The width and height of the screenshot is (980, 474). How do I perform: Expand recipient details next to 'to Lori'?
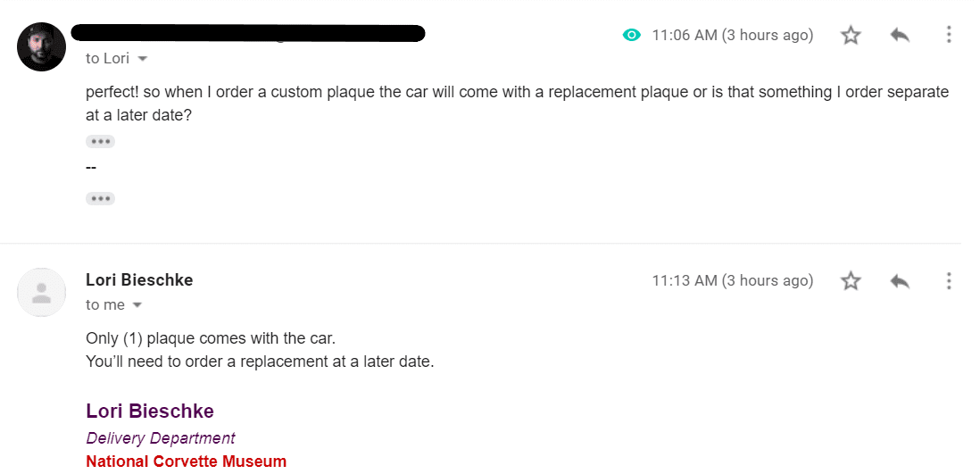[x=142, y=59]
